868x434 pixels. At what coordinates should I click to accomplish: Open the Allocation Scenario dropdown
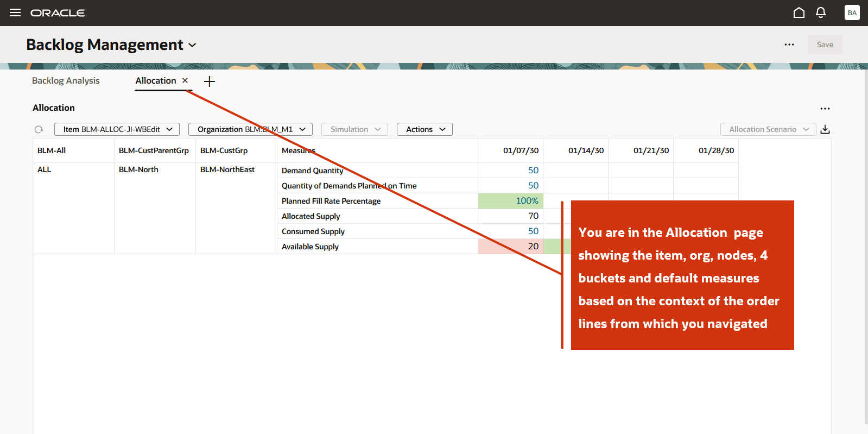tap(768, 129)
